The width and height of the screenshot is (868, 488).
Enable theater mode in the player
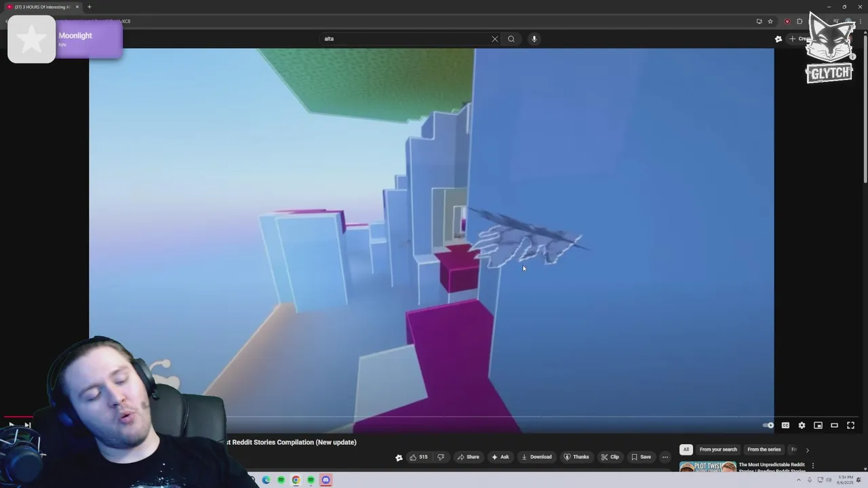834,425
